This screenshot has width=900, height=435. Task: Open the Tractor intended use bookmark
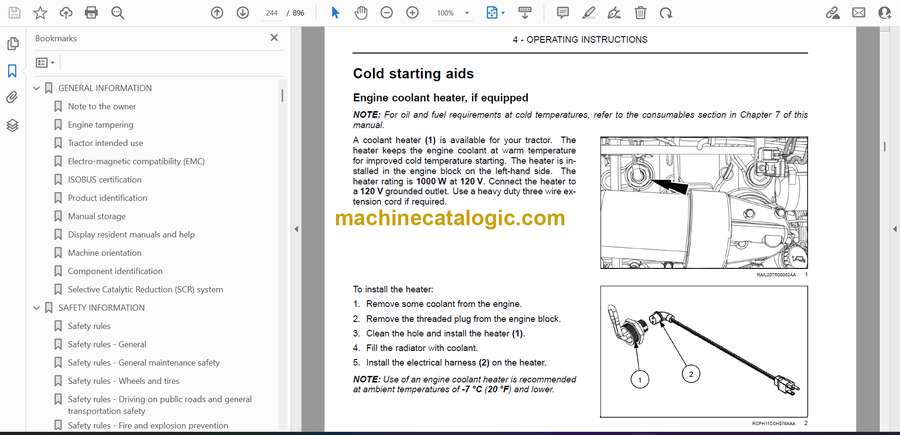pyautogui.click(x=106, y=143)
